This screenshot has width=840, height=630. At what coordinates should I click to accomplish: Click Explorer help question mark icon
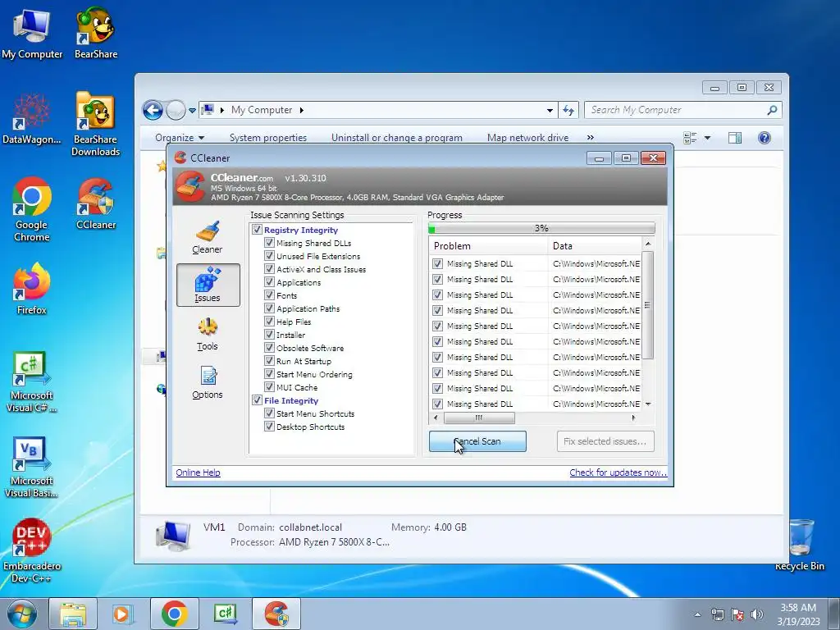[x=765, y=138]
